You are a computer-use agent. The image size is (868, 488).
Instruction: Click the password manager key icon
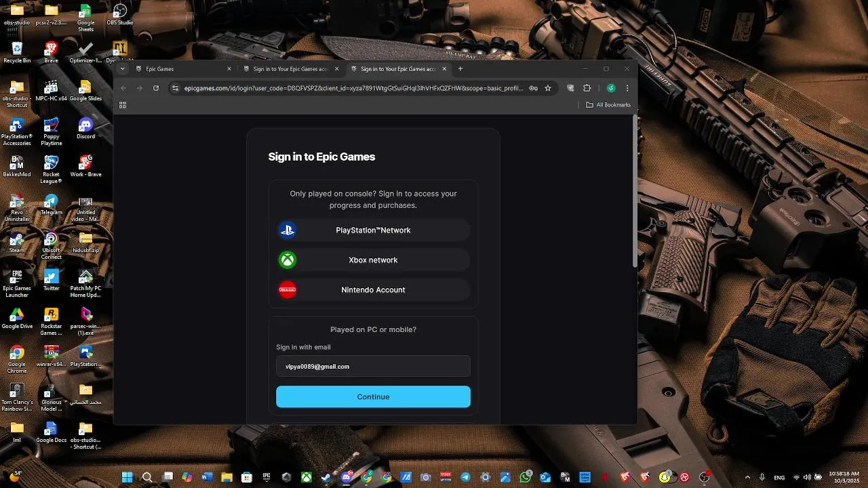point(534,88)
